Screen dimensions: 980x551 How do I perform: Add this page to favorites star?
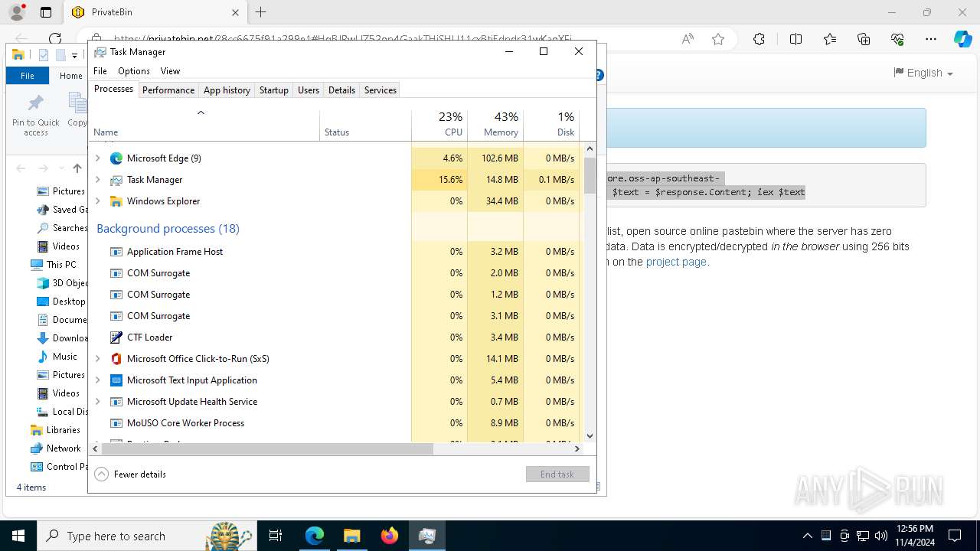pos(718,39)
